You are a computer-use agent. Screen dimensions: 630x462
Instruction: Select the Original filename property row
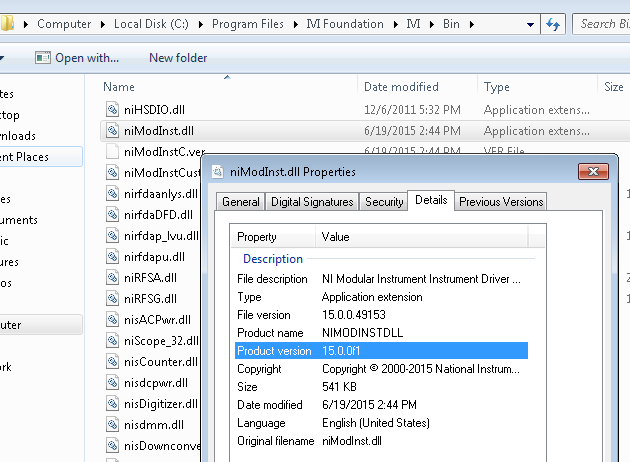381,441
